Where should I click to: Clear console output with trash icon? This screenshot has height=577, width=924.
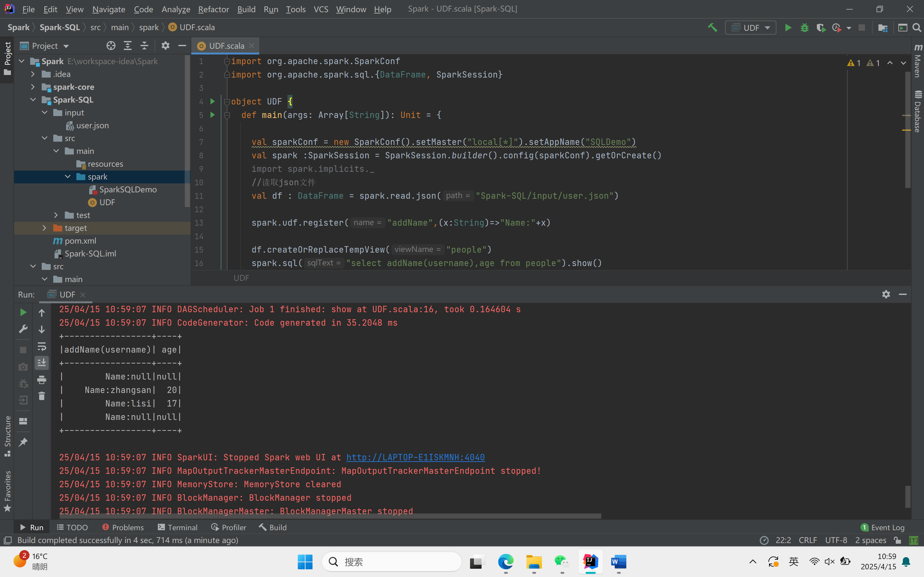(42, 396)
